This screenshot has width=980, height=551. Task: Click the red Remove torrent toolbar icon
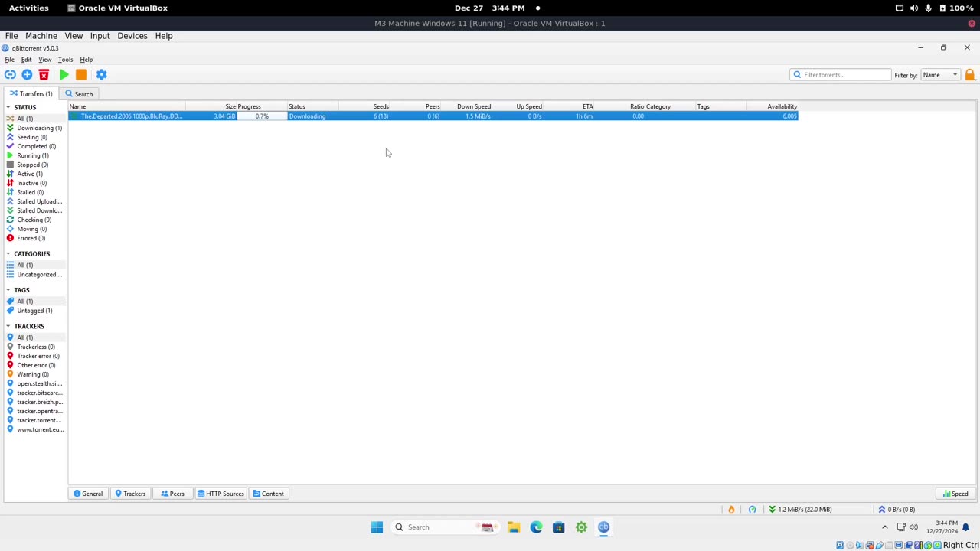pyautogui.click(x=44, y=74)
